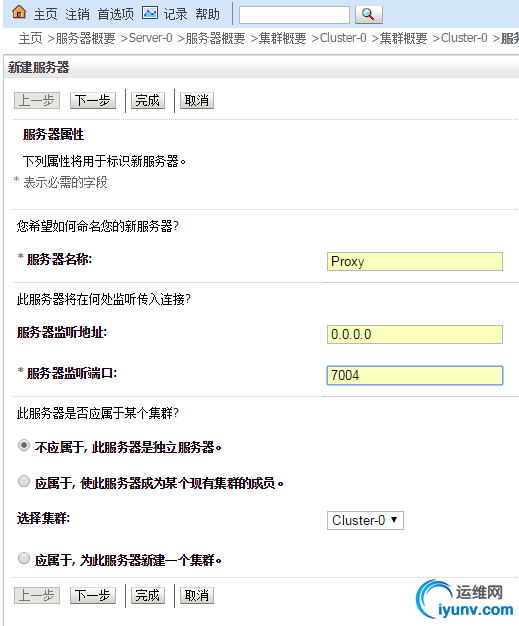Screen dimensions: 519x626
Task: Open the Cluster-0 dropdown
Action: [365, 520]
